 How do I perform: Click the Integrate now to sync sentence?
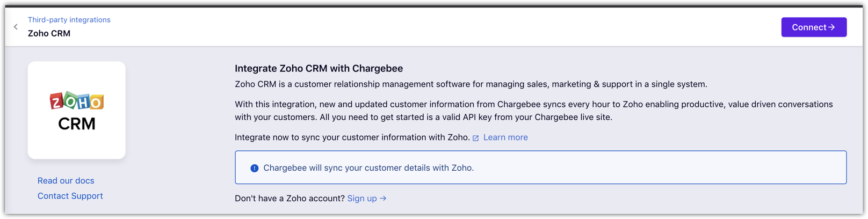click(x=352, y=137)
